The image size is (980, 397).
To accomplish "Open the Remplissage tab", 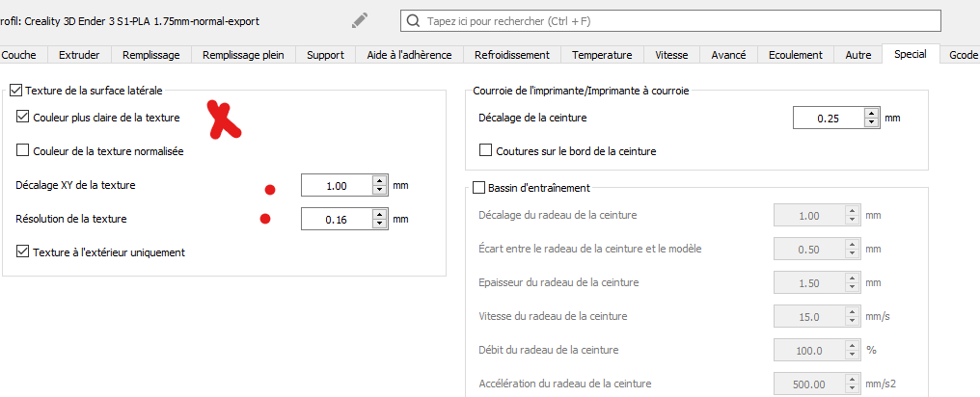I will [x=151, y=55].
